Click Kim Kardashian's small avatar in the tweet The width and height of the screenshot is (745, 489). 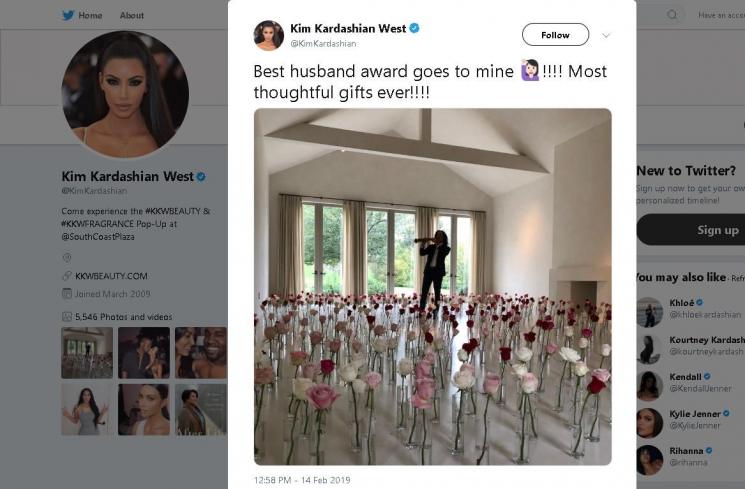click(268, 35)
